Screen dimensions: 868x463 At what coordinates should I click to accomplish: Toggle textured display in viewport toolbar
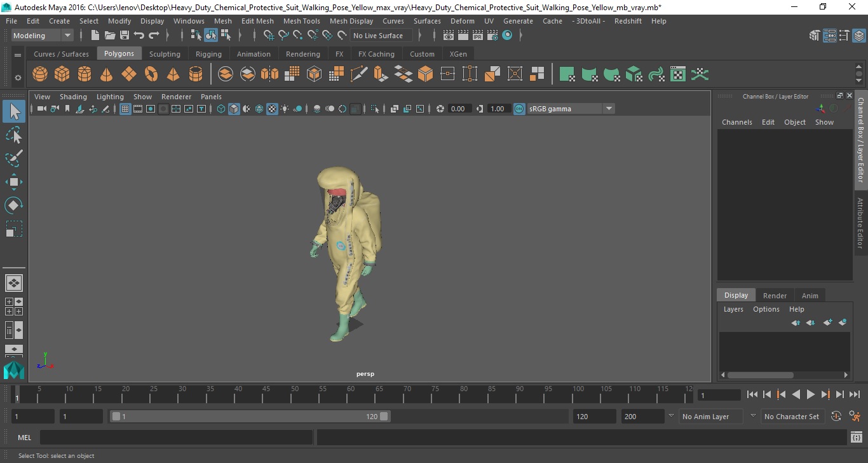tap(272, 109)
